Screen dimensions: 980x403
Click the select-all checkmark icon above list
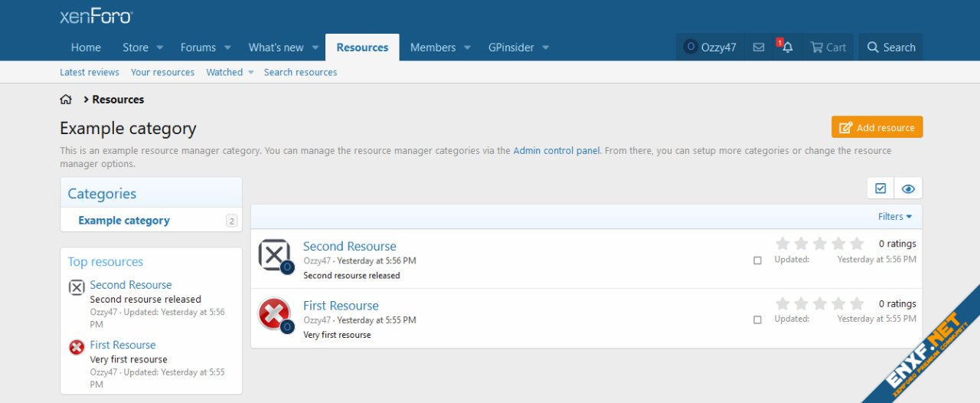[880, 188]
